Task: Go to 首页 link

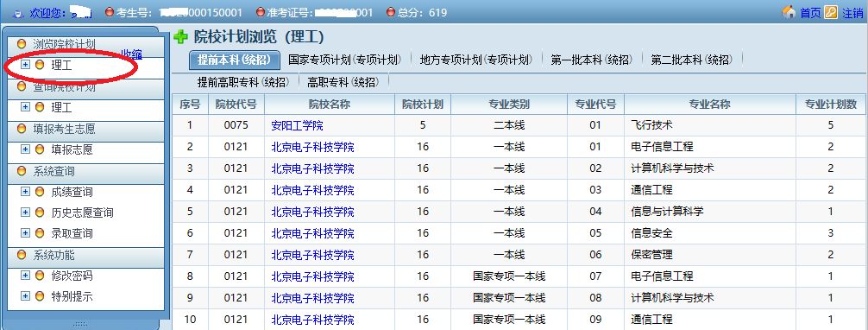Action: pos(810,13)
